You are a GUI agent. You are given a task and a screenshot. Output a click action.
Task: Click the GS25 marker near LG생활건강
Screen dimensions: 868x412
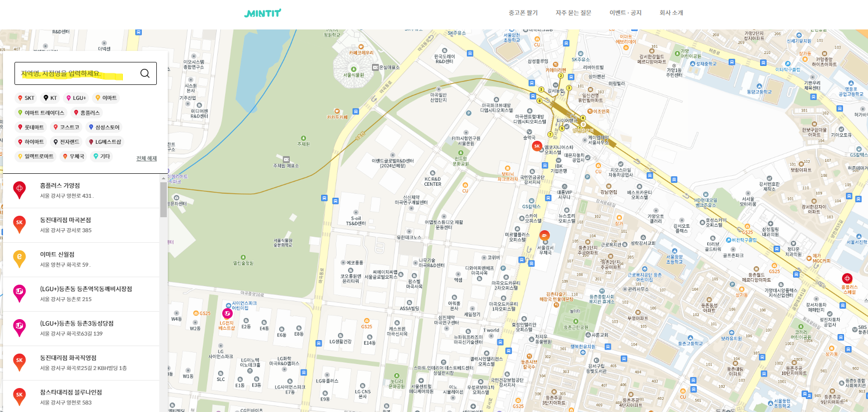367,321
